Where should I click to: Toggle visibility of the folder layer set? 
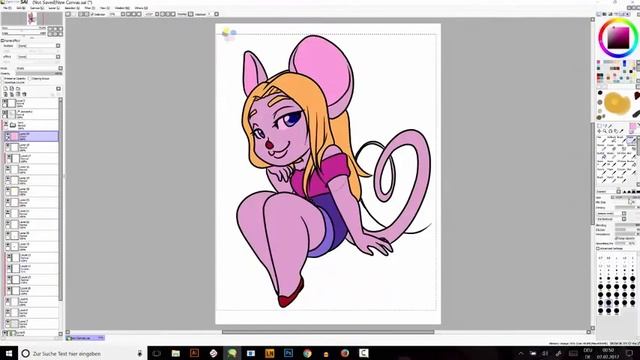click(5, 123)
